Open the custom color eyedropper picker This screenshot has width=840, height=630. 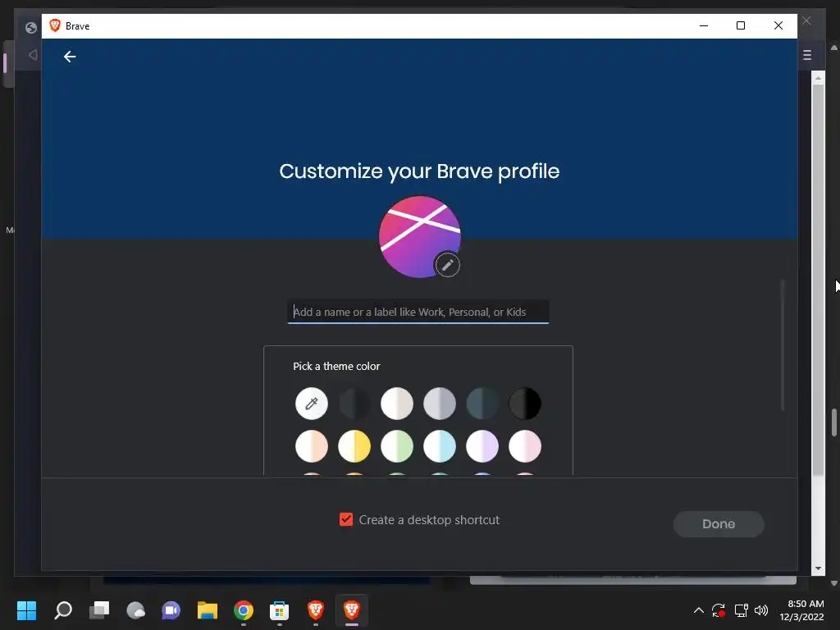tap(311, 404)
